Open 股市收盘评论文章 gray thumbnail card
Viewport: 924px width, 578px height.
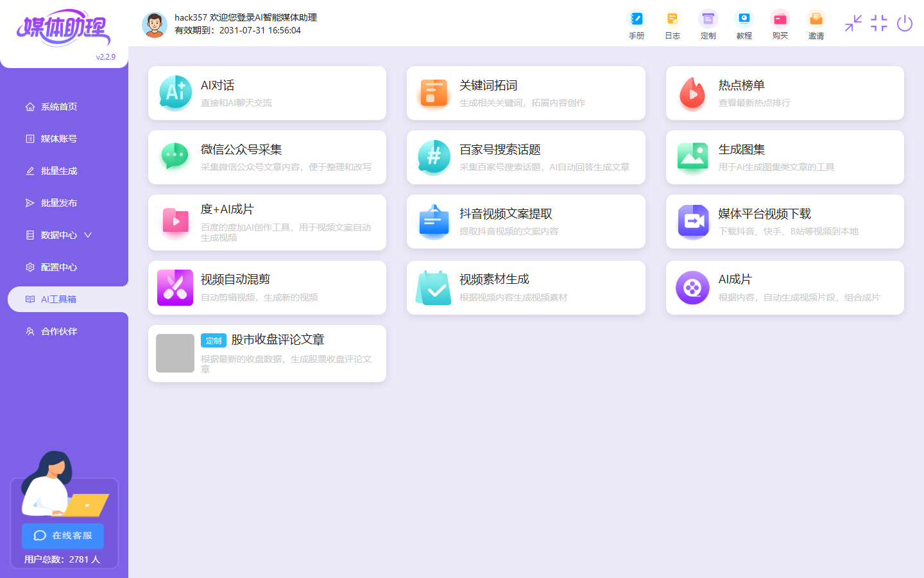click(175, 353)
